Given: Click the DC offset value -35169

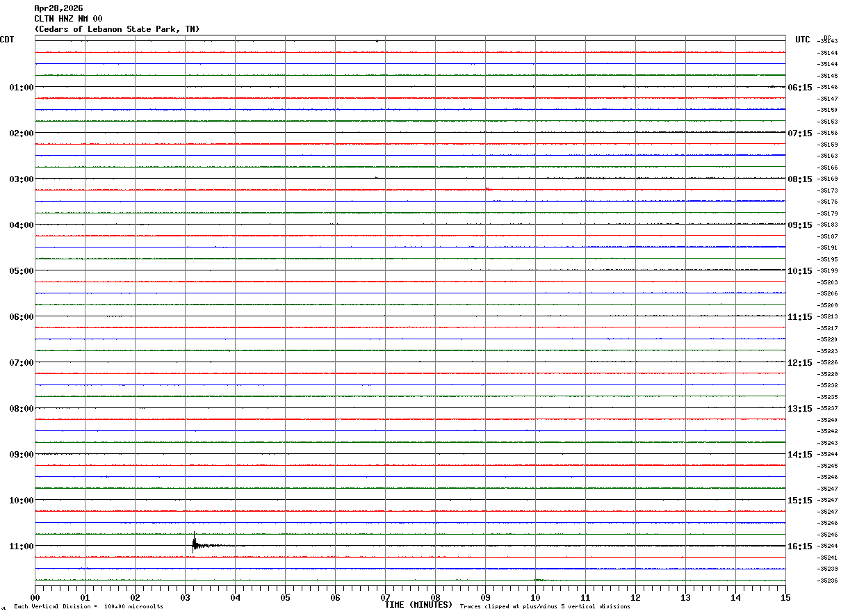Looking at the screenshot, I should pos(827,179).
